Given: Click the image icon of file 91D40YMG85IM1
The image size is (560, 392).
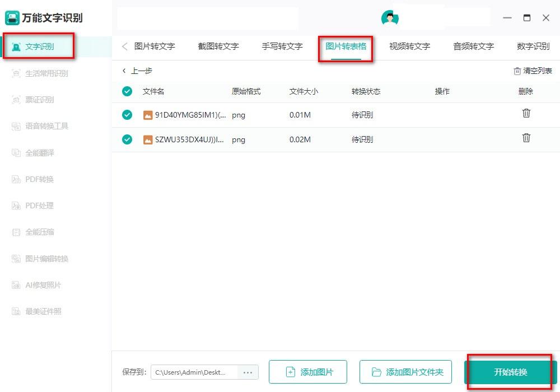Looking at the screenshot, I should point(147,115).
